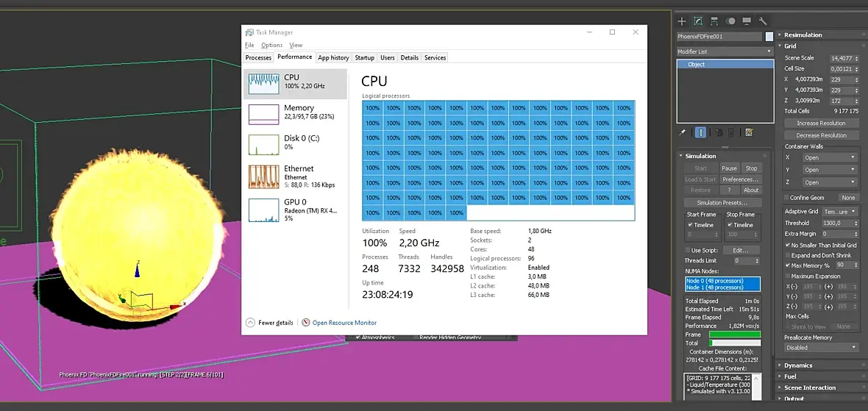Click the green Frame progress bar
This screenshot has width=868, height=411.
pyautogui.click(x=735, y=335)
